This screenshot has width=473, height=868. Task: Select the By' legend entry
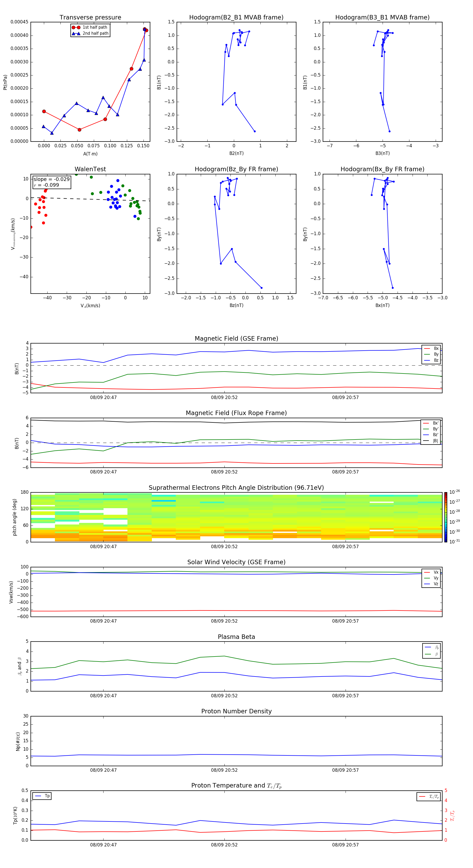431,429
